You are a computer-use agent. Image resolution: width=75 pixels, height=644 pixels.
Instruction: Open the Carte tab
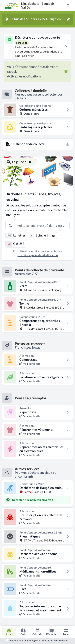point(23,632)
